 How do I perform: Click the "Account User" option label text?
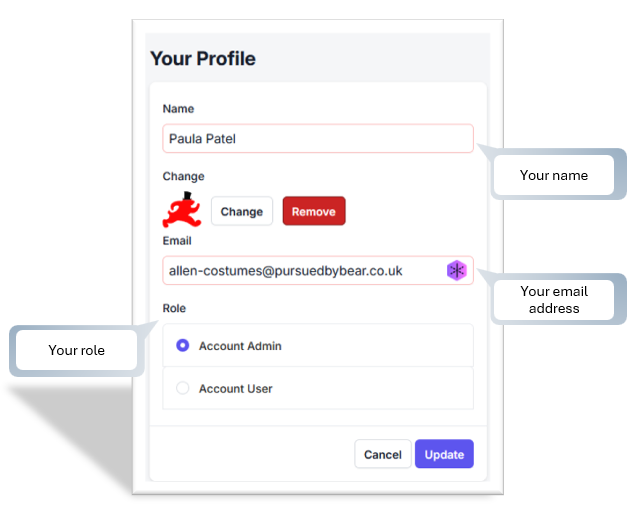tap(235, 388)
